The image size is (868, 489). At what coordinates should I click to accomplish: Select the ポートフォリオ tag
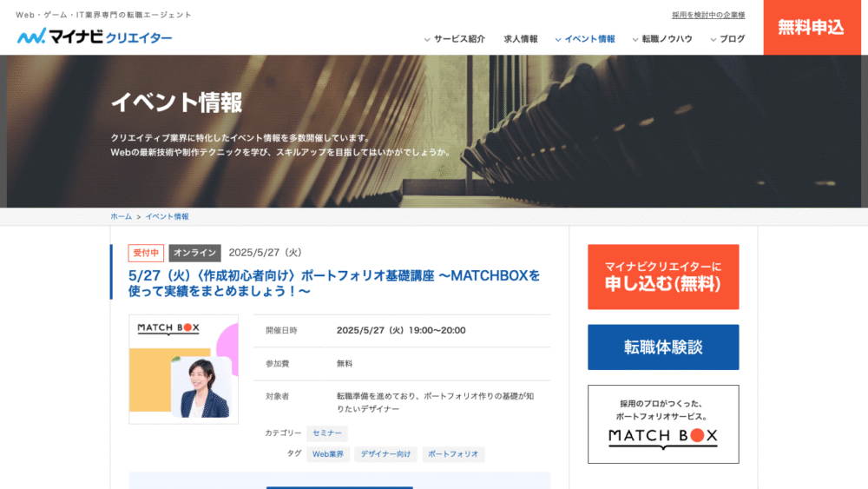coord(453,454)
